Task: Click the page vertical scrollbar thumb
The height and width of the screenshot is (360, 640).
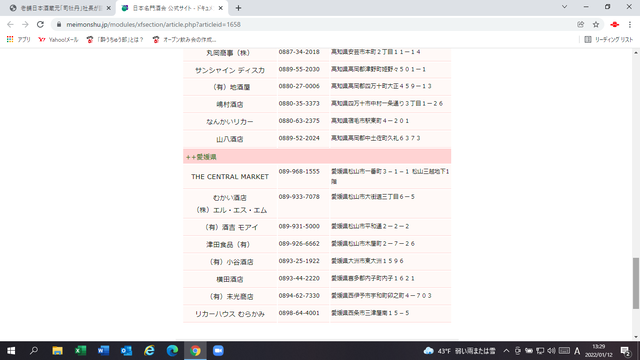Action: click(636, 283)
